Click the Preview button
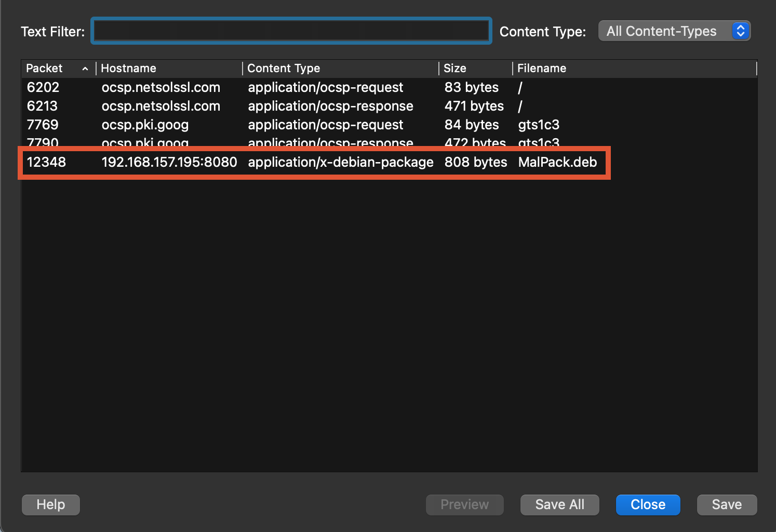Image resolution: width=776 pixels, height=532 pixels. click(x=465, y=504)
